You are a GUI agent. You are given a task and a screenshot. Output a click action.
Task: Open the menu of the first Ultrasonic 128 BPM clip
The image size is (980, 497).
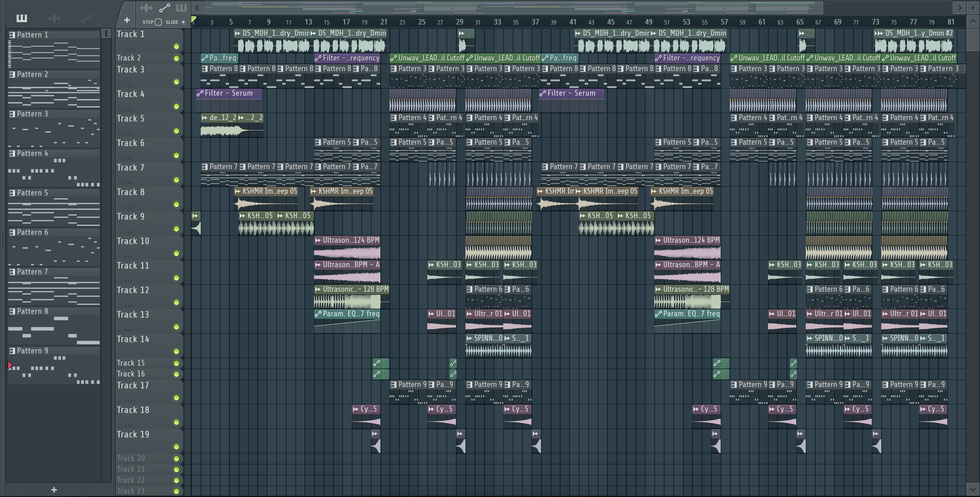(318, 290)
